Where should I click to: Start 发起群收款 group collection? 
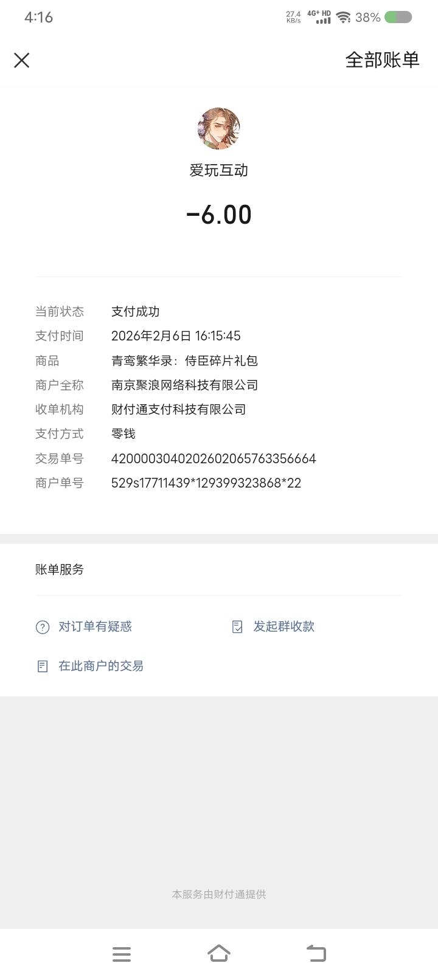coord(284,626)
